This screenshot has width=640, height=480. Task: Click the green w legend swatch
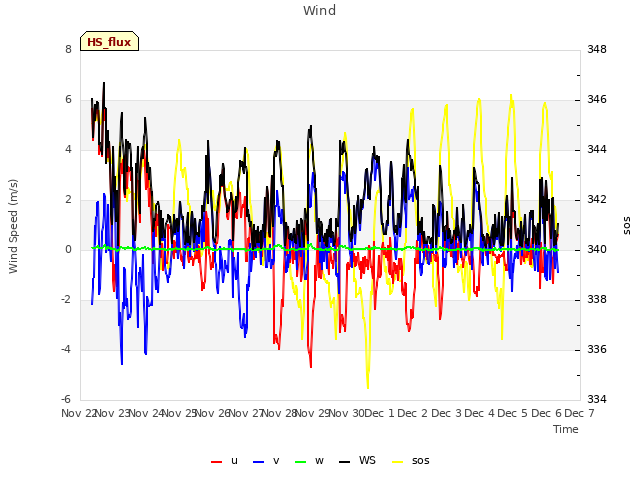[300, 462]
